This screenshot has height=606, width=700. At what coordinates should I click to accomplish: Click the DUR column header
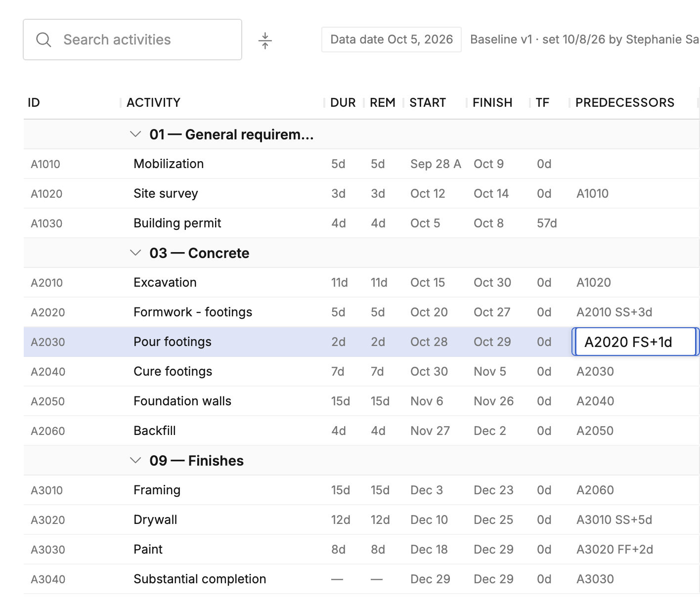tap(343, 102)
